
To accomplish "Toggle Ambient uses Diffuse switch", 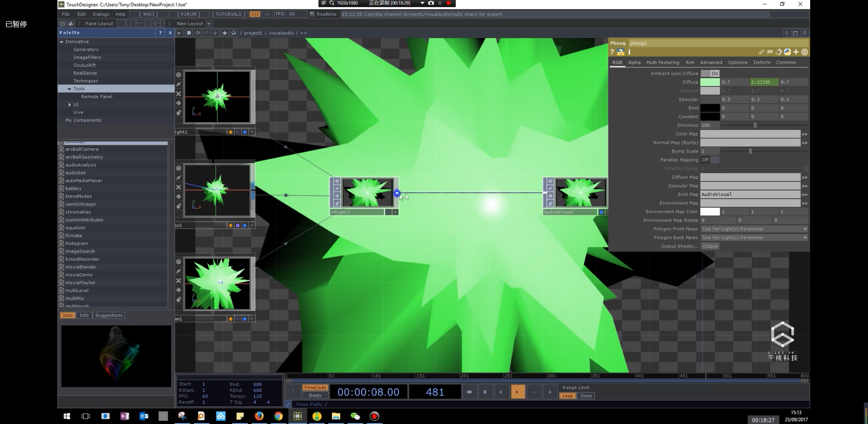I will [710, 73].
